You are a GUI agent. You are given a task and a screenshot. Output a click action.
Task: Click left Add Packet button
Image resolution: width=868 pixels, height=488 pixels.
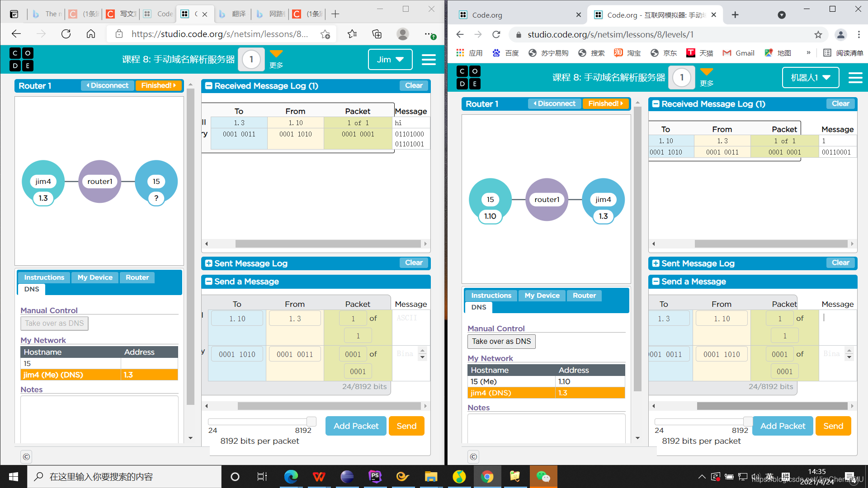(356, 426)
